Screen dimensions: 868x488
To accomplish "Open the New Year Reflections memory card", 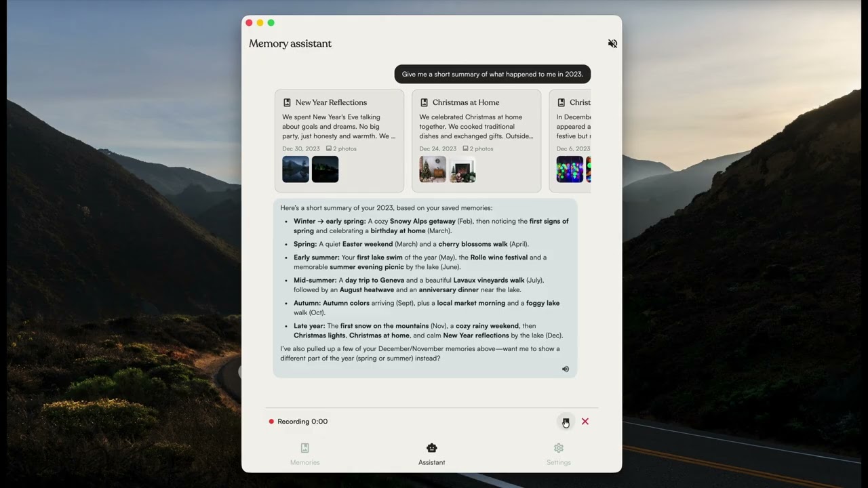I will 339,141.
